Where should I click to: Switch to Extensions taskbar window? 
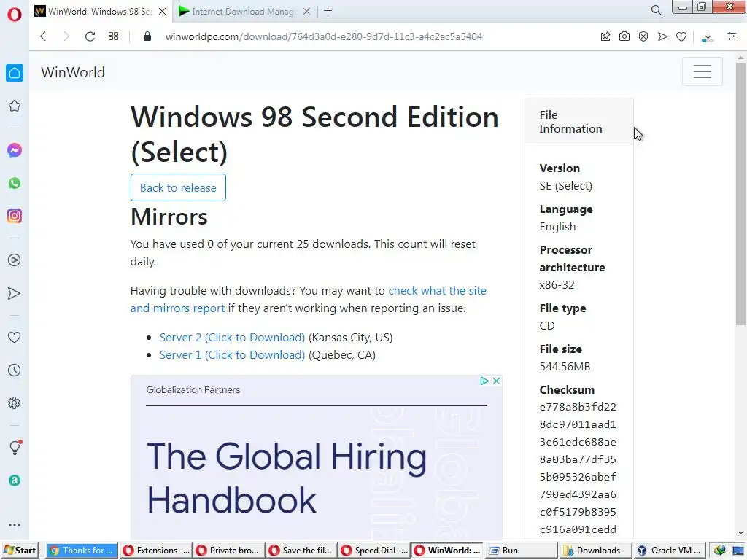coord(155,551)
